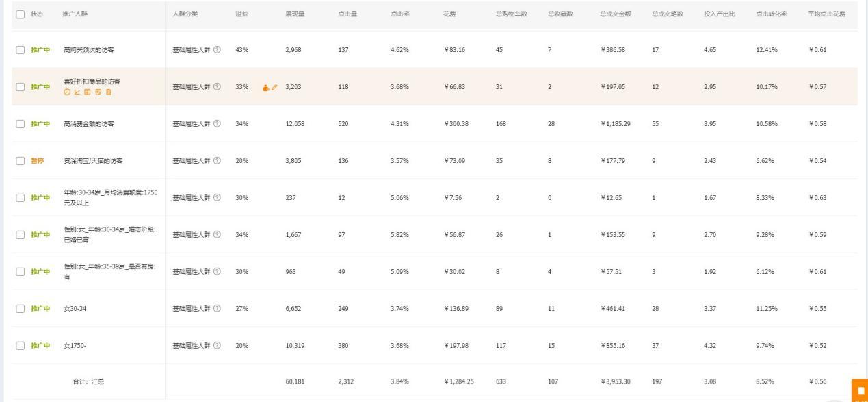Viewport: 868px width, 402px height.
Task: Click delete trash icon for 喜好折扣商品的访客
Action: click(x=108, y=92)
